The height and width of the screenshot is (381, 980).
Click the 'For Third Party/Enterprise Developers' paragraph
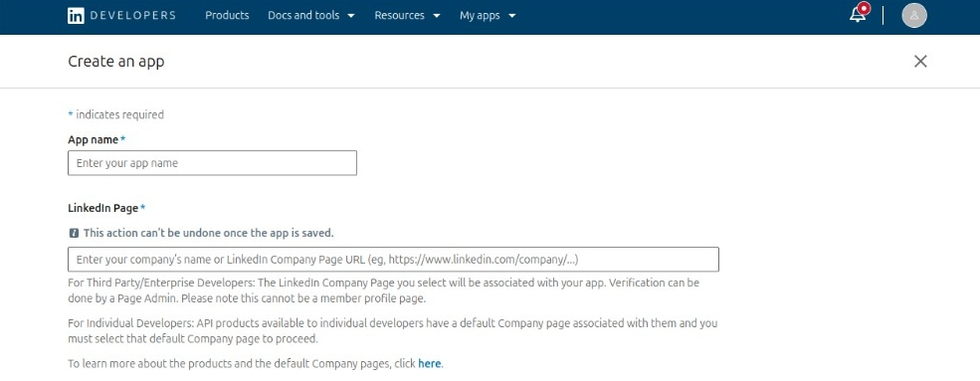tap(384, 290)
